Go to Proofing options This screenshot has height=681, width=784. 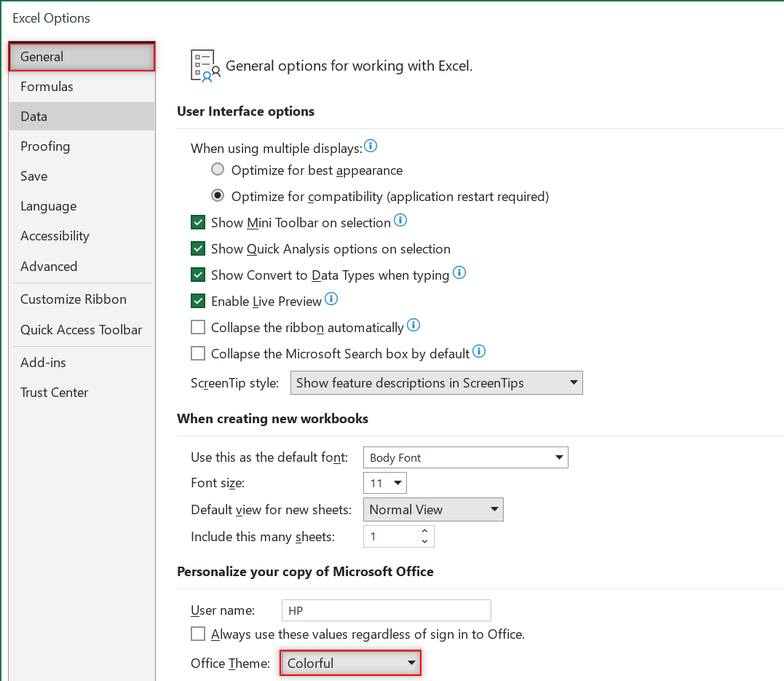(x=82, y=146)
